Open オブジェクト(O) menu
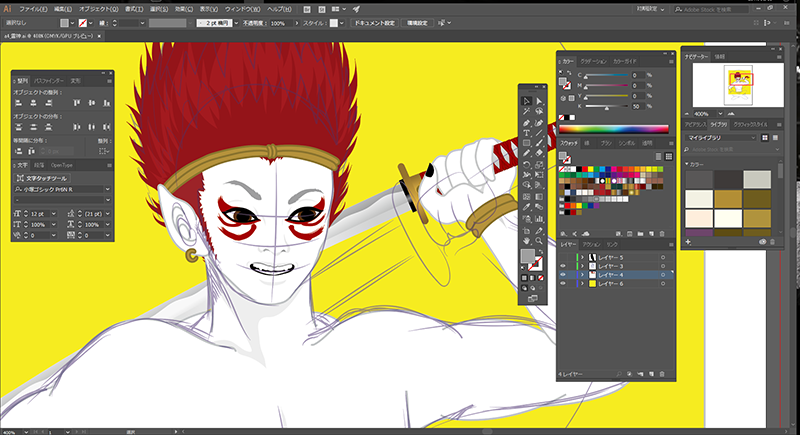Viewport: 800px width, 435px height. click(x=98, y=9)
